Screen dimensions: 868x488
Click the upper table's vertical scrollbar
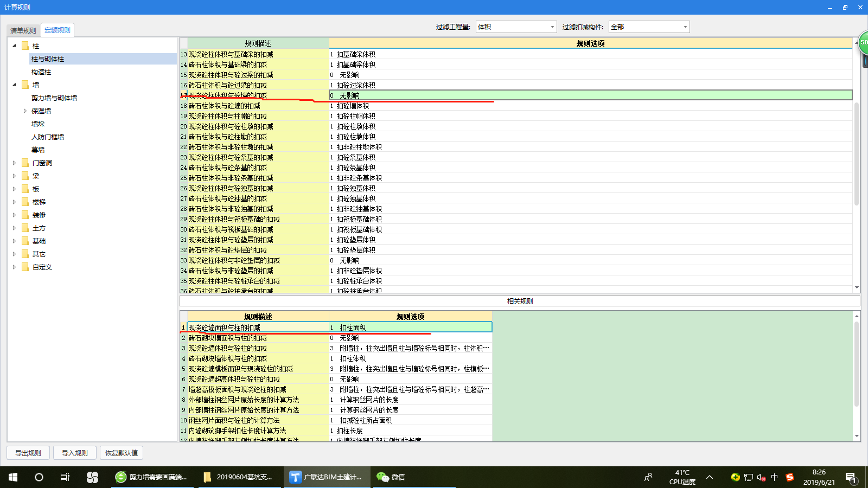click(857, 155)
